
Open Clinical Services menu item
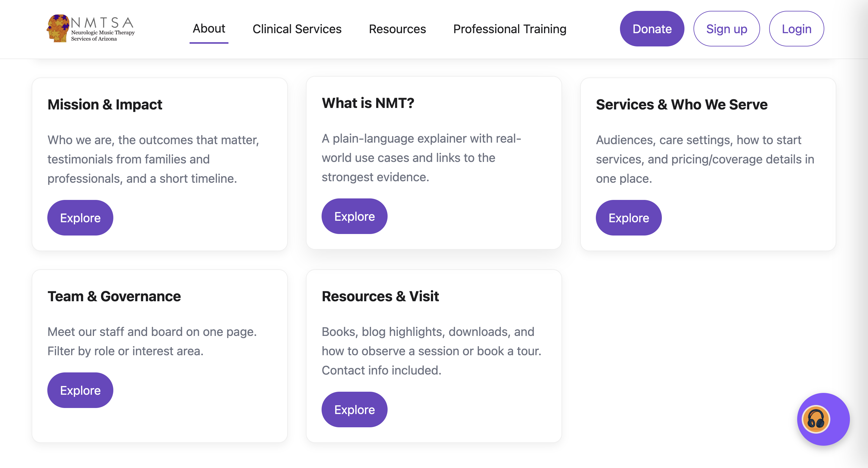tap(297, 29)
